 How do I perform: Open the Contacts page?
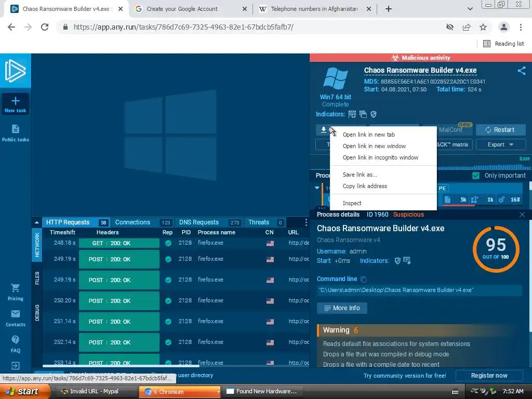[15, 318]
